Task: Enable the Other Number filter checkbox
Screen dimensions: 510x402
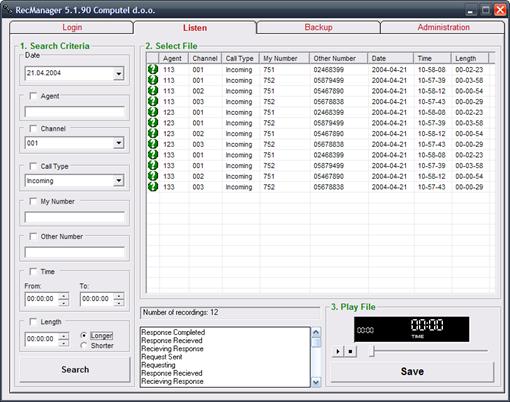Action: (x=33, y=236)
